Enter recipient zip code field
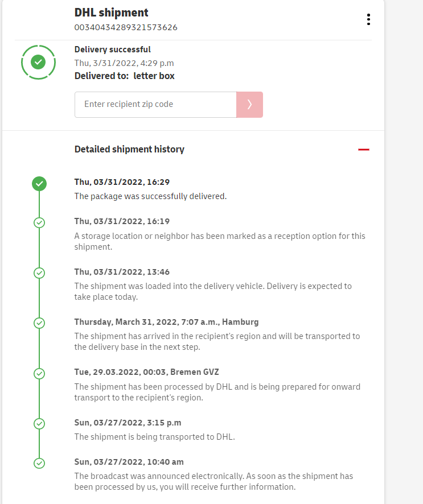 coord(155,105)
